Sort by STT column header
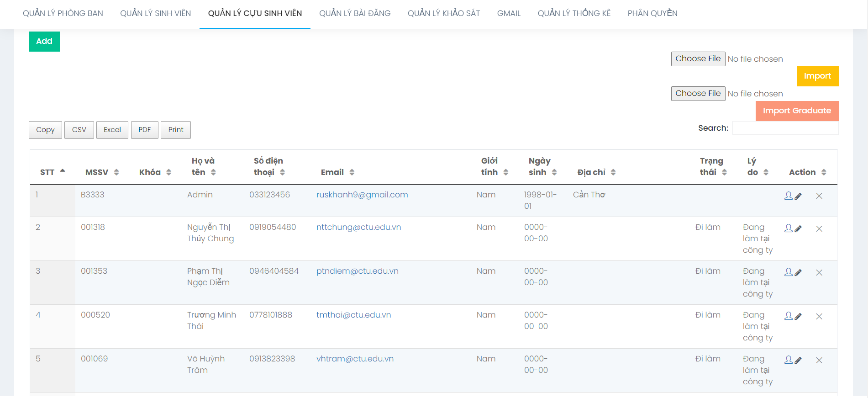 point(52,172)
